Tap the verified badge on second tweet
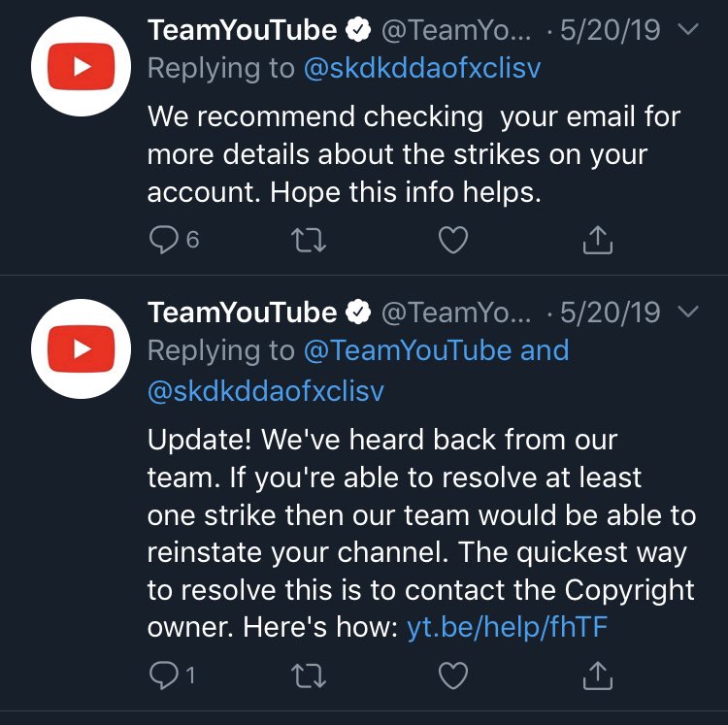 359,313
